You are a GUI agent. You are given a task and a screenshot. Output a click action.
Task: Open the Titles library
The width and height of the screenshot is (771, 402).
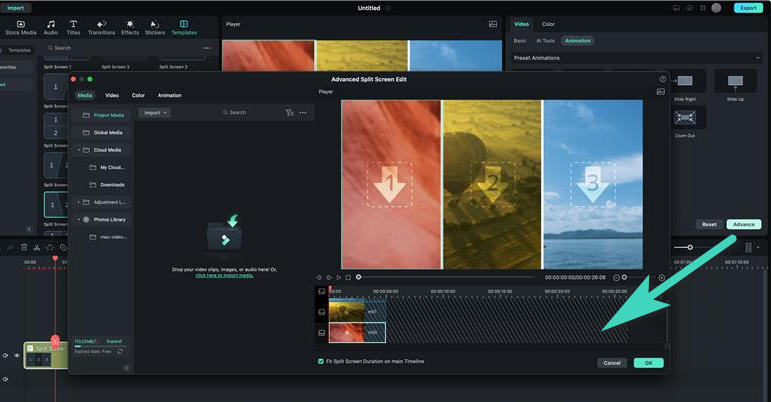click(73, 28)
